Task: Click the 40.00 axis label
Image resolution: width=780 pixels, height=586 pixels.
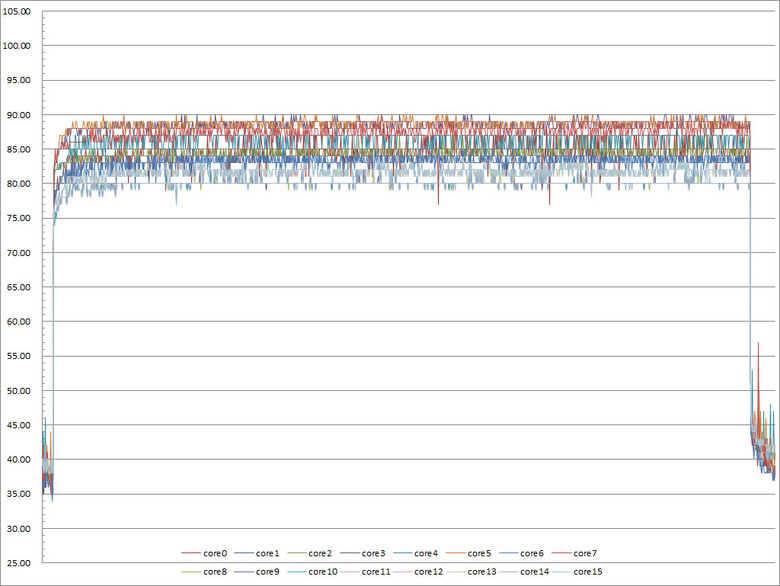Action: (x=18, y=459)
